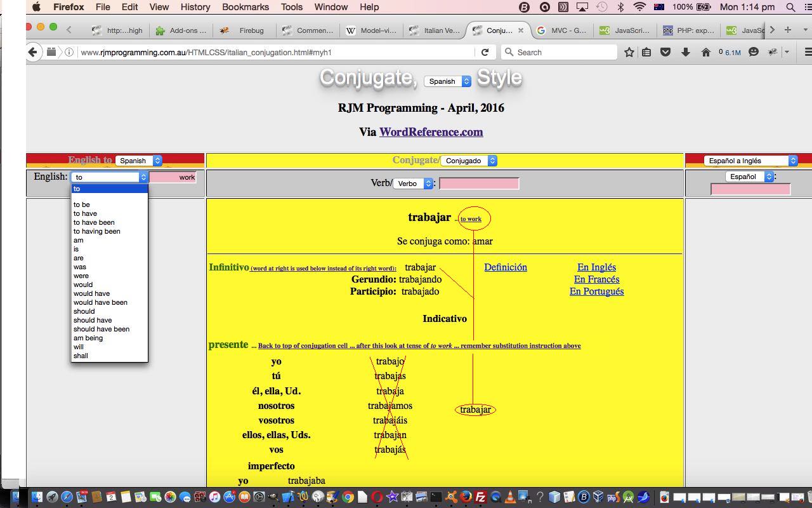This screenshot has height=508, width=812.
Task: Switch to the 'MVC - G...' tab
Action: point(561,30)
